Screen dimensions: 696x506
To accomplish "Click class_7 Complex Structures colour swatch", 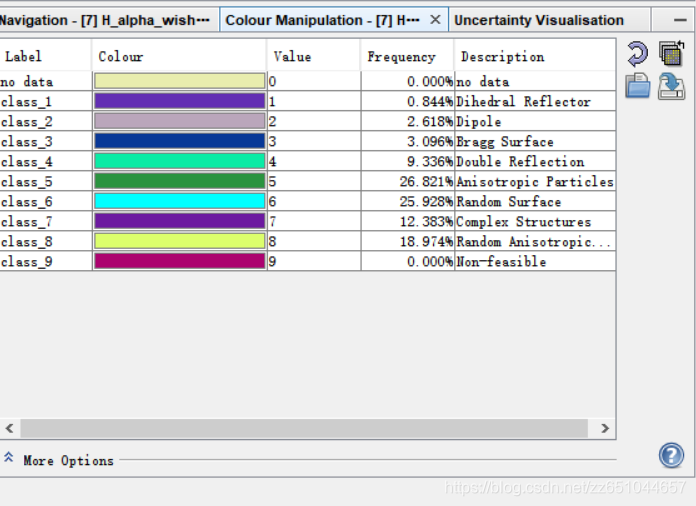I will click(180, 221).
